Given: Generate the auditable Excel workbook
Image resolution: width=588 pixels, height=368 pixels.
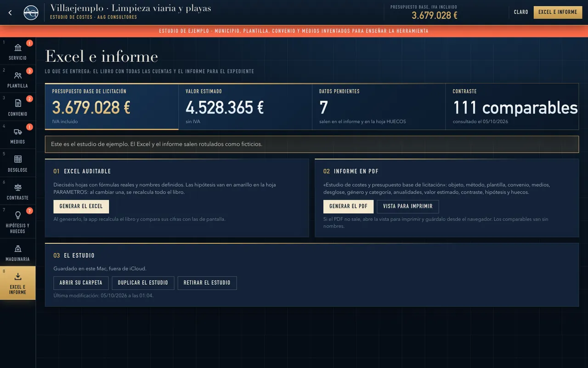Looking at the screenshot, I should click(81, 207).
